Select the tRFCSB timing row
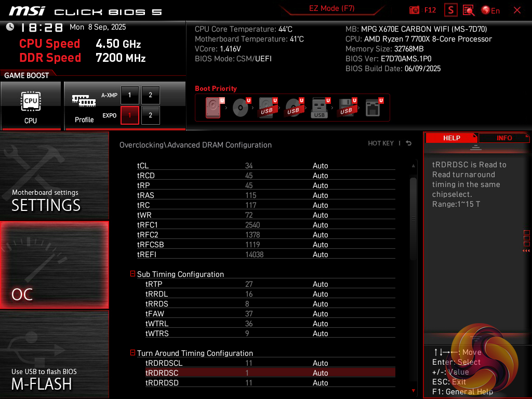 pyautogui.click(x=266, y=244)
